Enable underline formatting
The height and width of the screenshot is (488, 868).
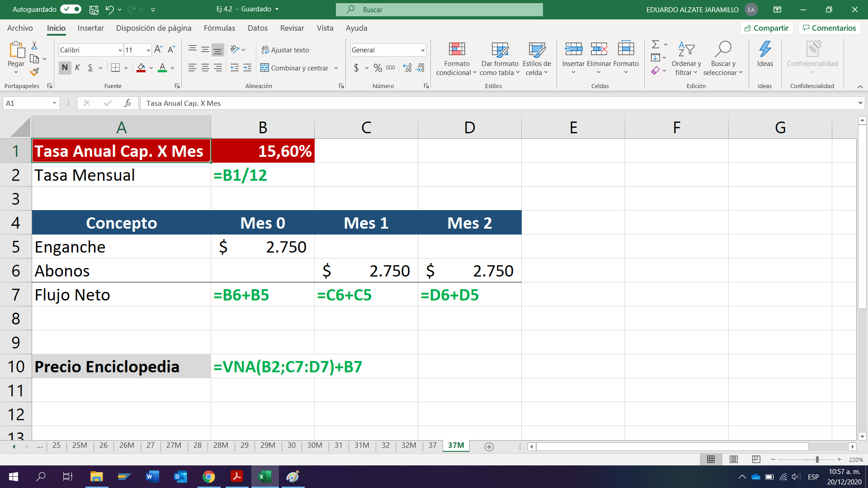(90, 67)
